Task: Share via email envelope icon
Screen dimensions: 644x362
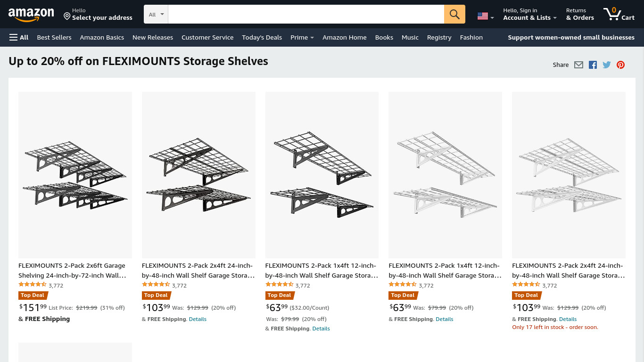Action: point(578,65)
